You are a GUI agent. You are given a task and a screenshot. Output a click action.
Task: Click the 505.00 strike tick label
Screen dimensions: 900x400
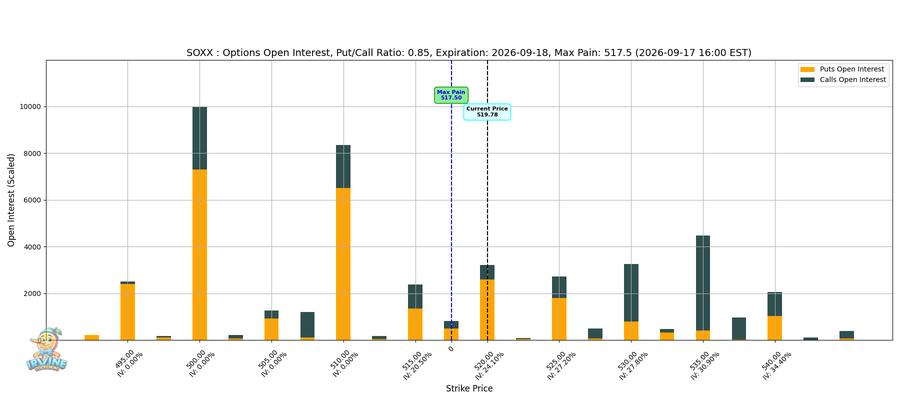click(x=274, y=361)
